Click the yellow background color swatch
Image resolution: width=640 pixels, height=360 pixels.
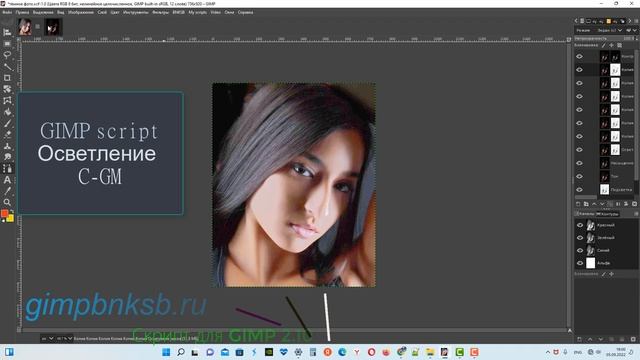pyautogui.click(x=11, y=218)
